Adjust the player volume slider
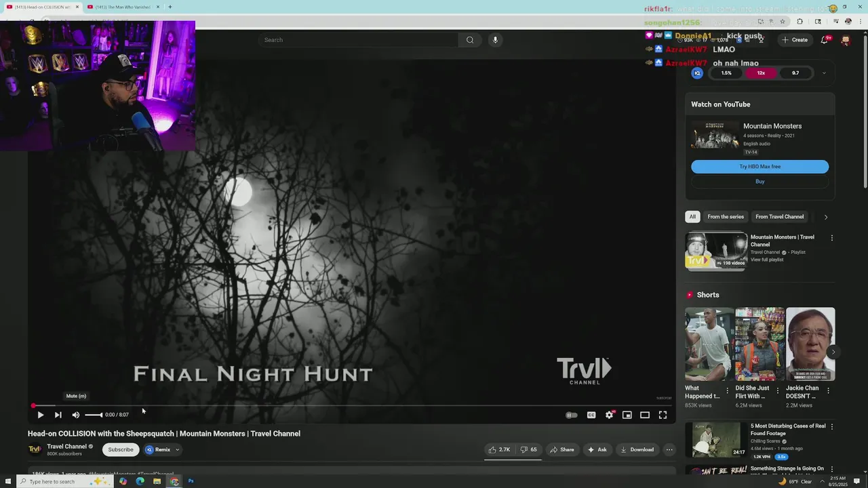Viewport: 868px width, 488px height. [x=94, y=415]
